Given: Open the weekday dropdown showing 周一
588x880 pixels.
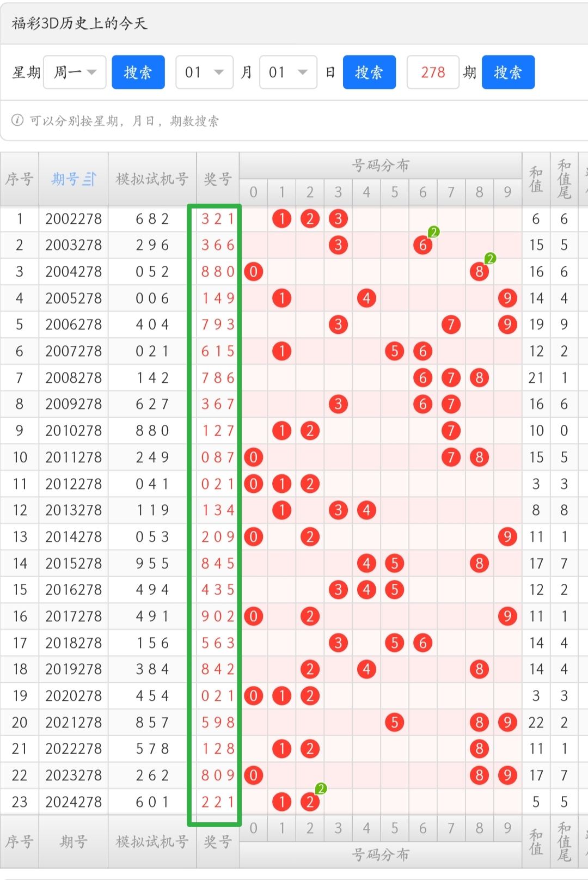Looking at the screenshot, I should click(x=75, y=72).
